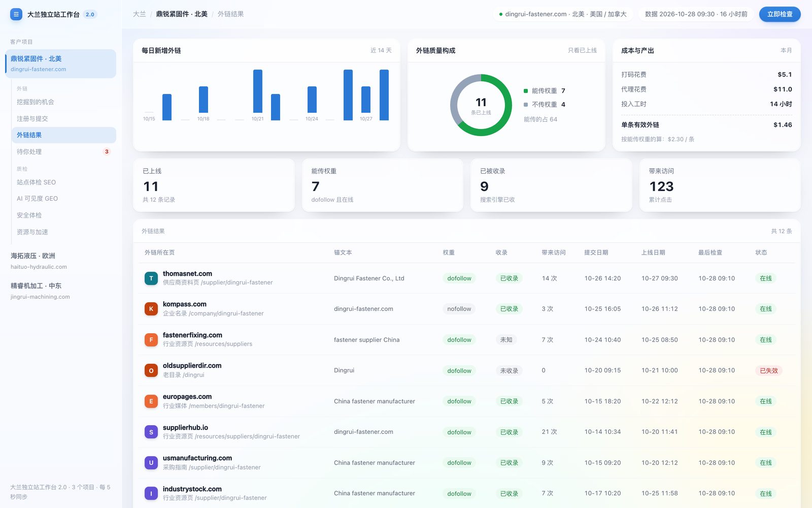The height and width of the screenshot is (508, 812).
Task: Click the data timestamp chip 2026-10-28 09:30
Action: (x=696, y=14)
